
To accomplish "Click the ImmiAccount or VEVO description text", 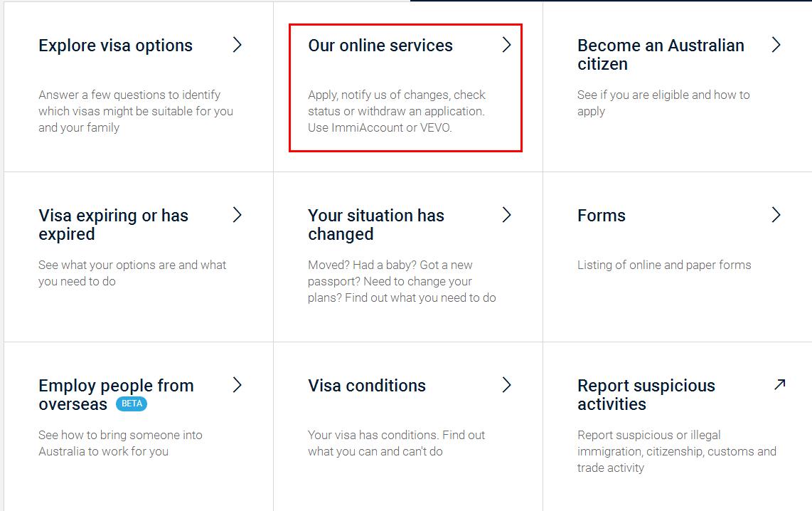I will coord(380,128).
